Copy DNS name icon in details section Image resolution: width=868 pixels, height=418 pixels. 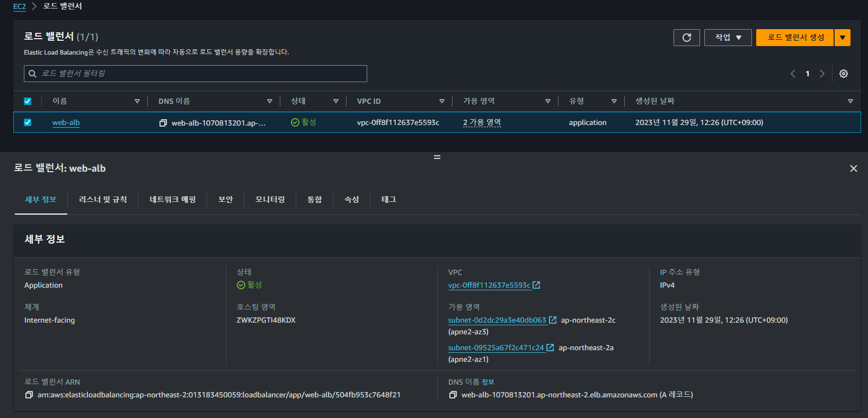pos(453,395)
